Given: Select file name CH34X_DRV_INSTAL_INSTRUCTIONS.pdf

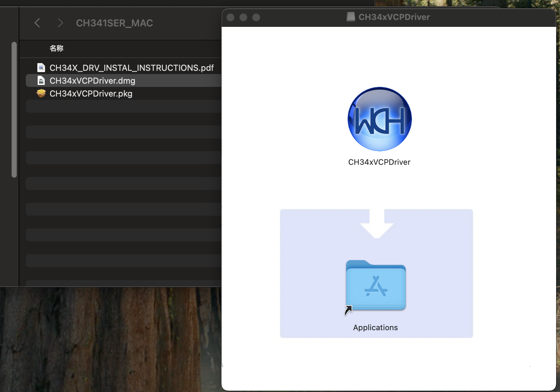Looking at the screenshot, I should click(132, 68).
